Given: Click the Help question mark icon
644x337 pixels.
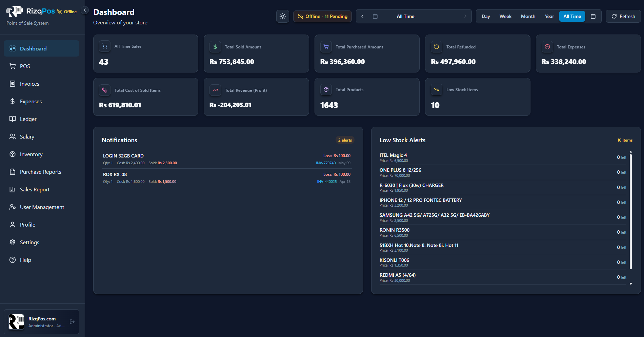Looking at the screenshot, I should (13, 260).
